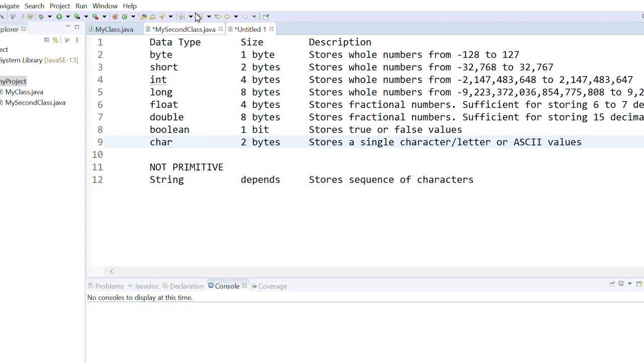Click the Open Task folder icon

pyautogui.click(x=152, y=17)
